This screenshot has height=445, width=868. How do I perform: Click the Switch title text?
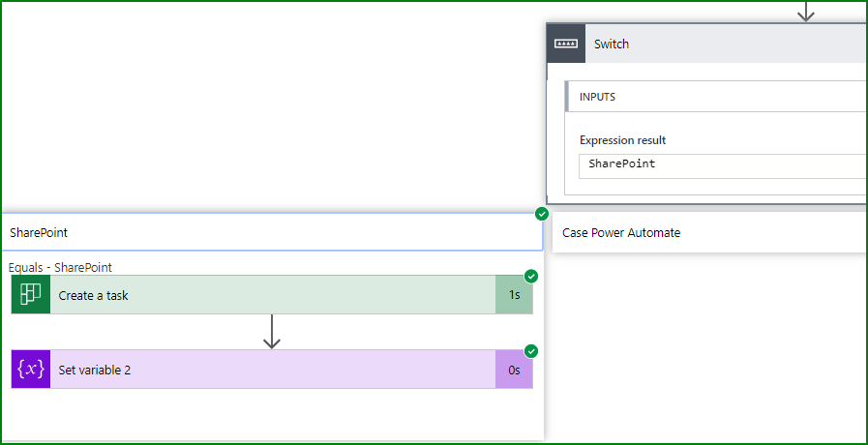point(612,44)
